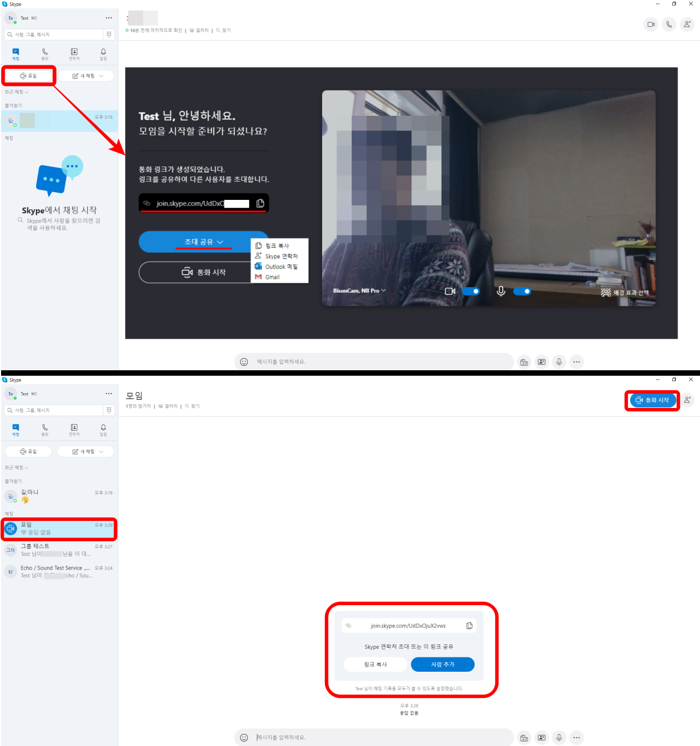Select Outlook 메일 from share menu
The width and height of the screenshot is (700, 746).
click(x=280, y=267)
